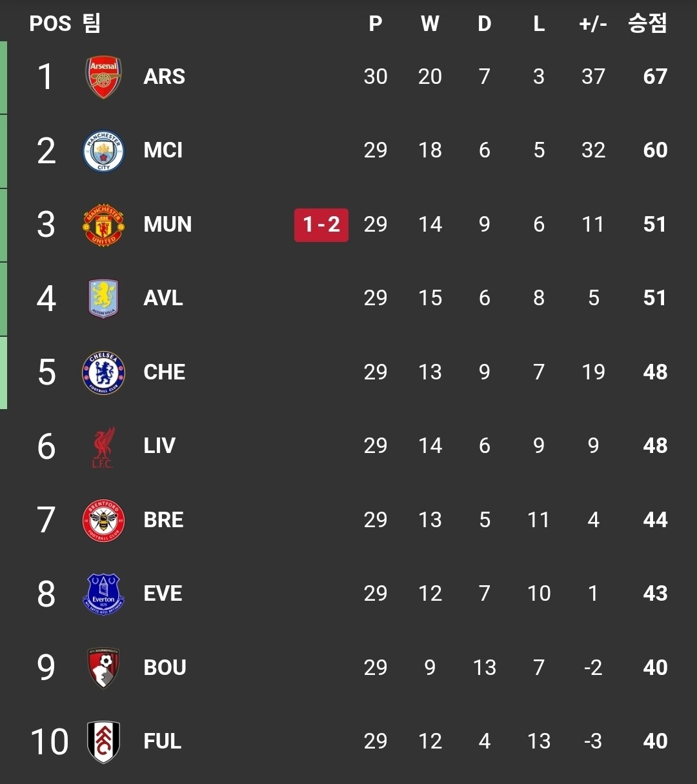Open the Everton club crest

[x=103, y=594]
